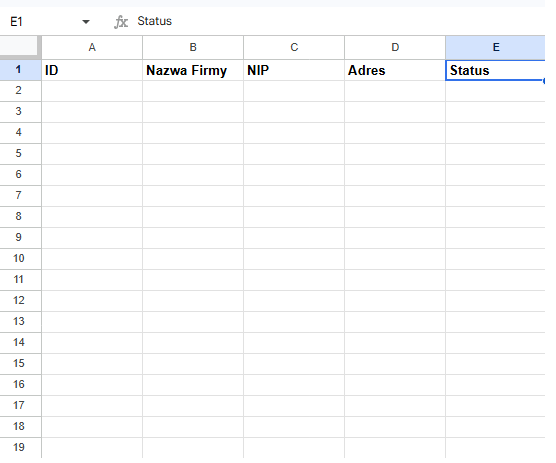
Task: Select column B header
Action: pos(193,47)
